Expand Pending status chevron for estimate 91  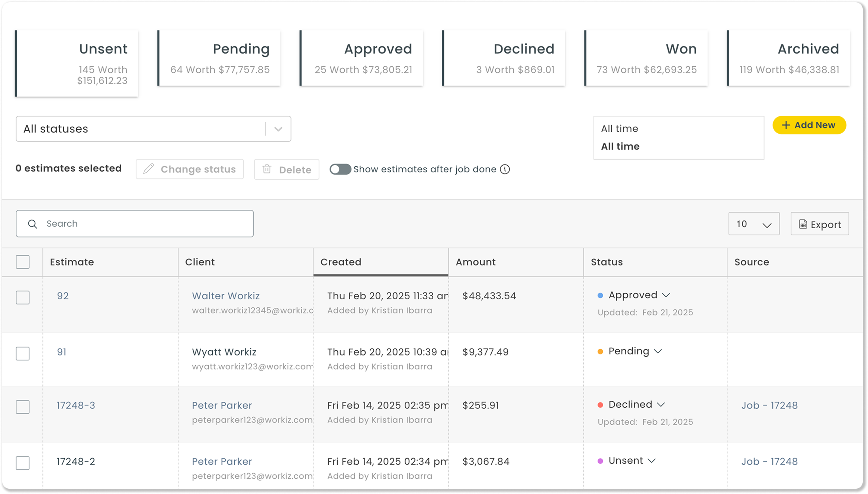pos(658,351)
